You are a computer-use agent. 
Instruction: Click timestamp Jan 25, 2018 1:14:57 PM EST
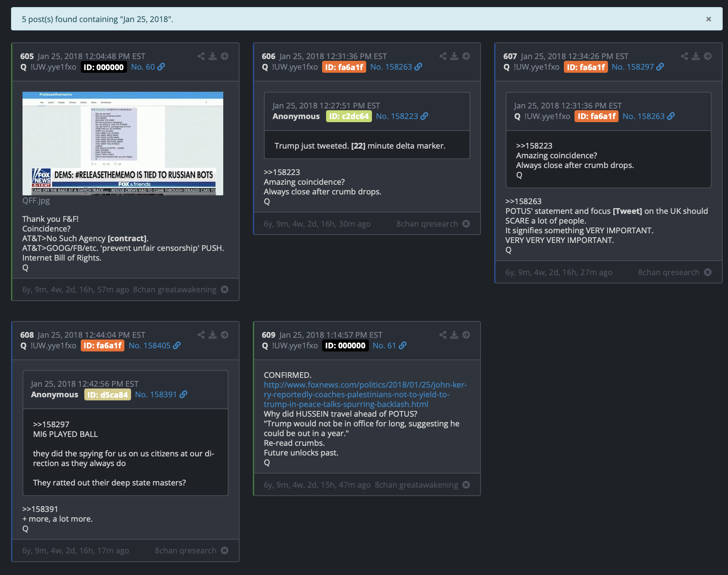pos(331,335)
